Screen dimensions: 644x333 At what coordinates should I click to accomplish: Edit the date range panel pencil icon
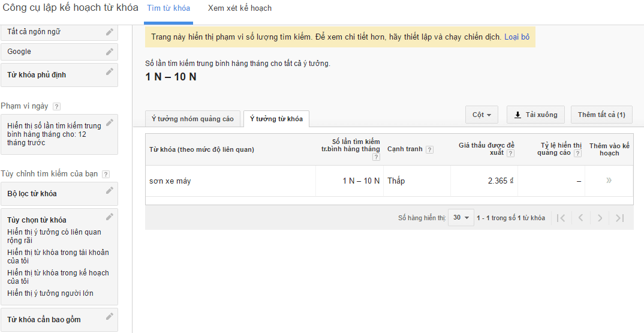pyautogui.click(x=109, y=122)
